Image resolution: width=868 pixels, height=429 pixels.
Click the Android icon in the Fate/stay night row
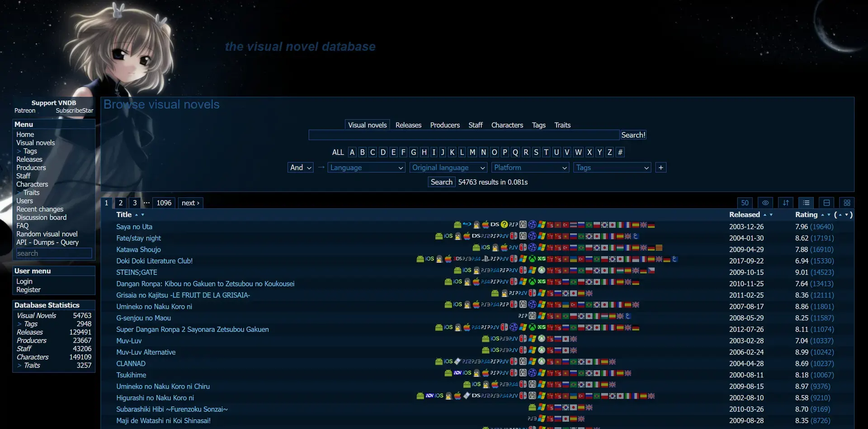[x=439, y=236]
